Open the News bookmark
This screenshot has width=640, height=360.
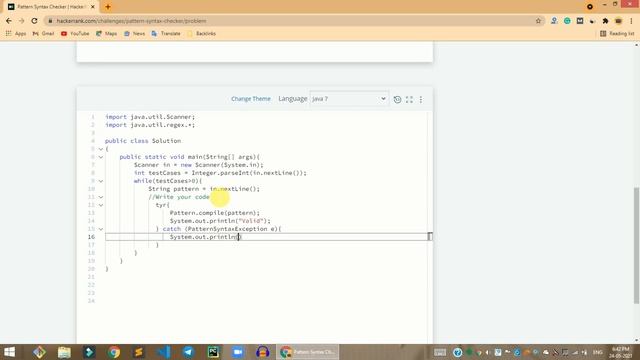(x=134, y=33)
